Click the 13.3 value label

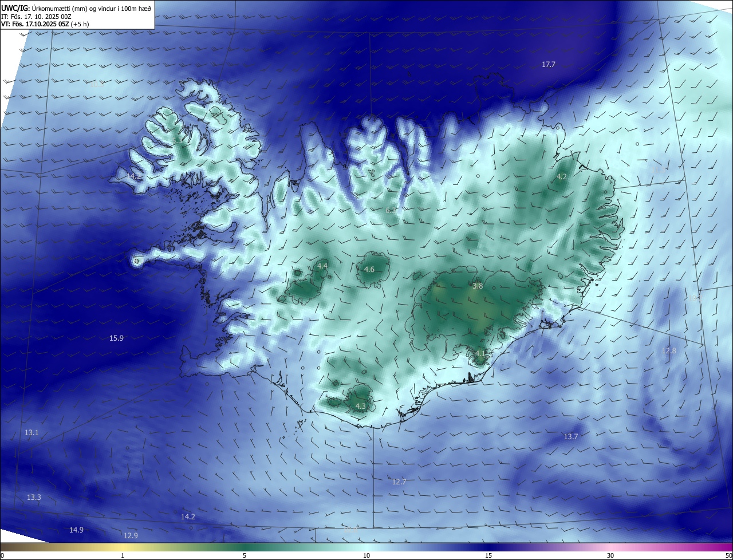click(34, 498)
